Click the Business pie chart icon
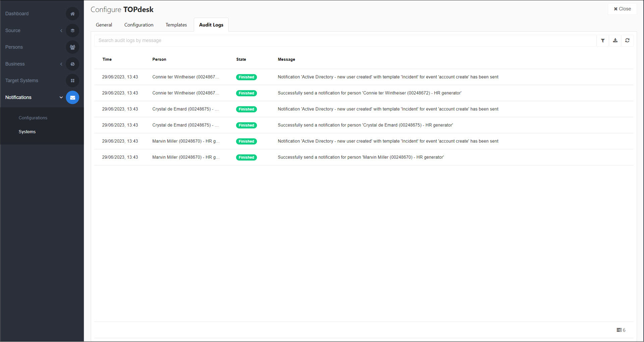Image resolution: width=644 pixels, height=342 pixels. [x=72, y=64]
